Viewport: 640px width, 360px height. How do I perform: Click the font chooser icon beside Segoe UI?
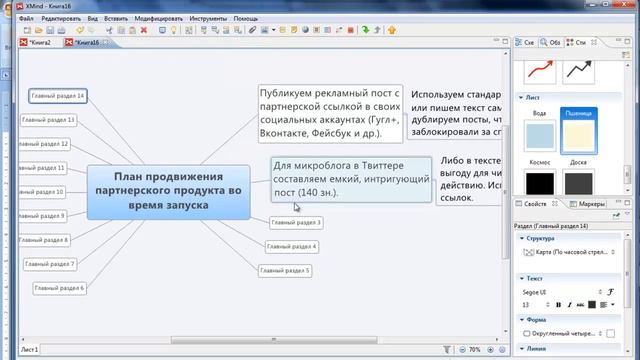[x=611, y=292]
